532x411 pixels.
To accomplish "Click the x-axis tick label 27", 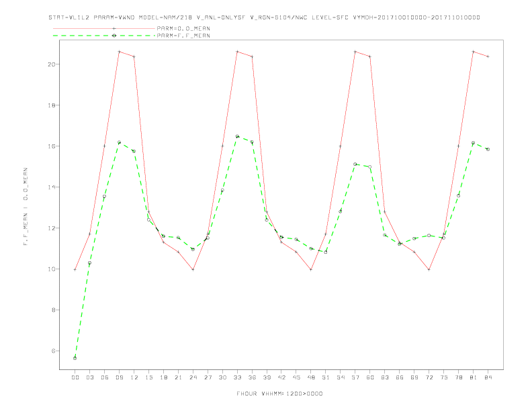I will [208, 377].
